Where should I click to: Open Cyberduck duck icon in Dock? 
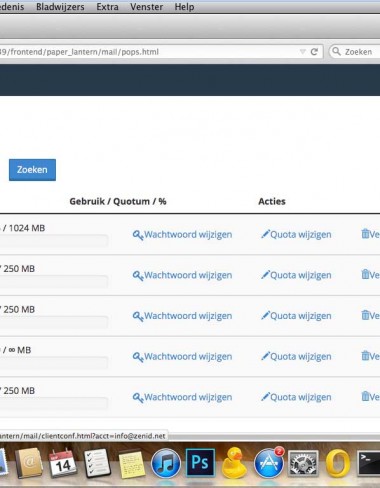click(235, 462)
